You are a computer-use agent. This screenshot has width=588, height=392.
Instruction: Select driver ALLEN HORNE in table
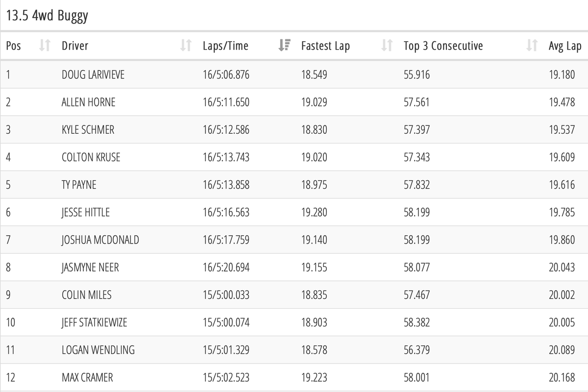click(89, 102)
